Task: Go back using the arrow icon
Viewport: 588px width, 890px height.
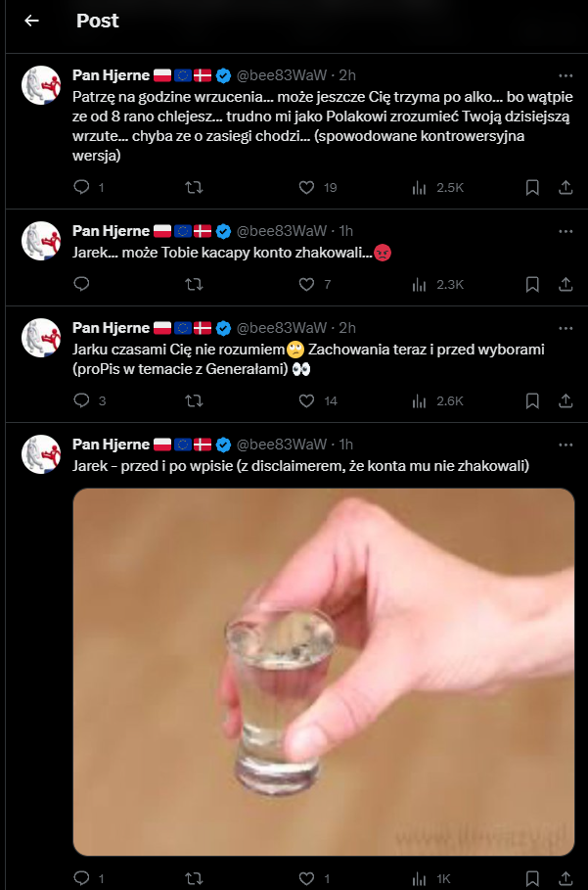Action: click(x=32, y=21)
